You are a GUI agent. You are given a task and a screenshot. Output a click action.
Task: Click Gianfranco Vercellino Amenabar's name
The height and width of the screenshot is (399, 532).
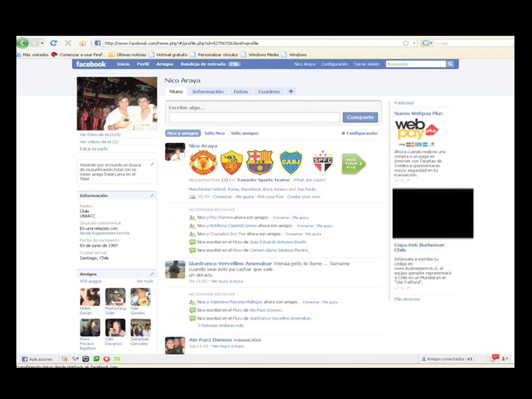tap(230, 263)
